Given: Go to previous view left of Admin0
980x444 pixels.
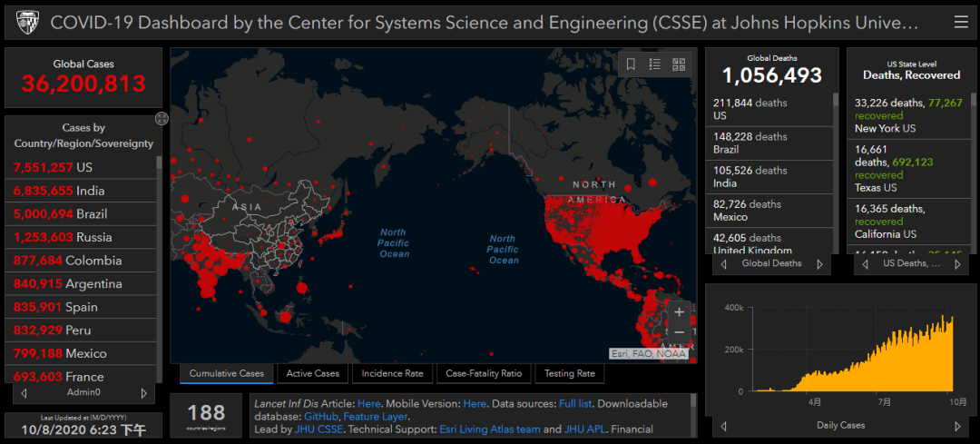Looking at the screenshot, I should point(24,393).
